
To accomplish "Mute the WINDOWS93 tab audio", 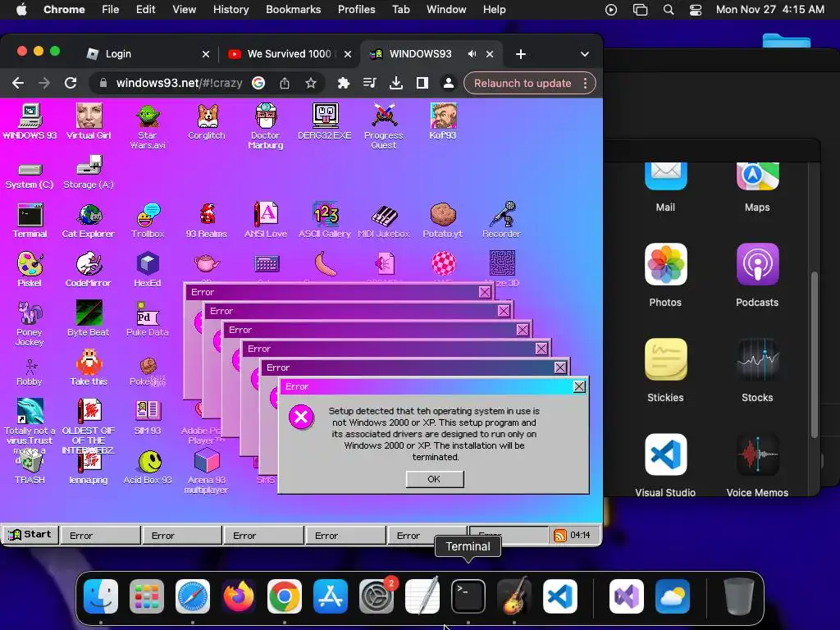I will click(x=472, y=54).
